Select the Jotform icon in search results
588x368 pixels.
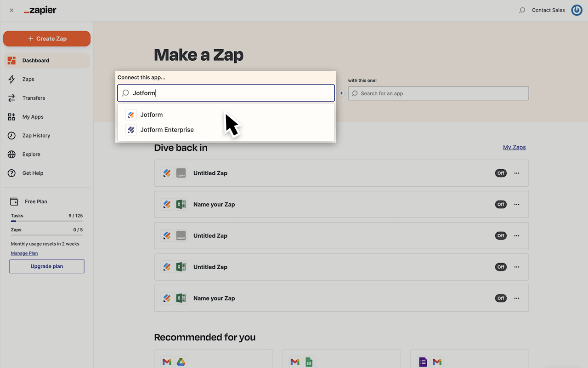tap(131, 114)
